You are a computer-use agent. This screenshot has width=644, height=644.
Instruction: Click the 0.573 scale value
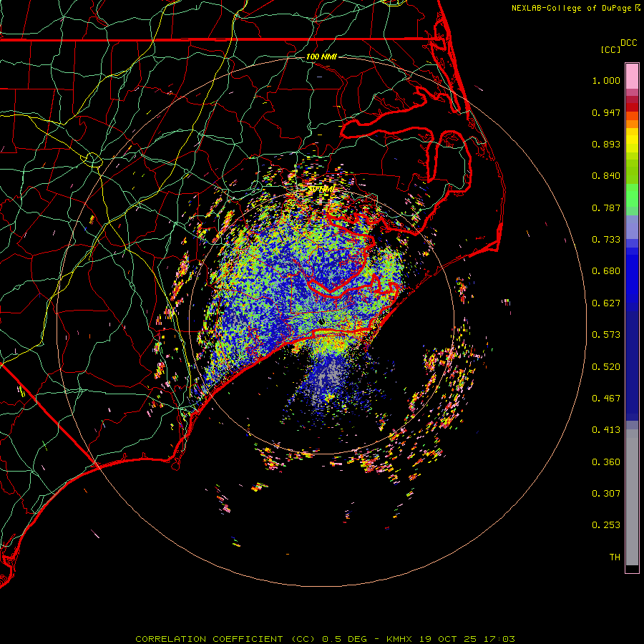(x=606, y=335)
